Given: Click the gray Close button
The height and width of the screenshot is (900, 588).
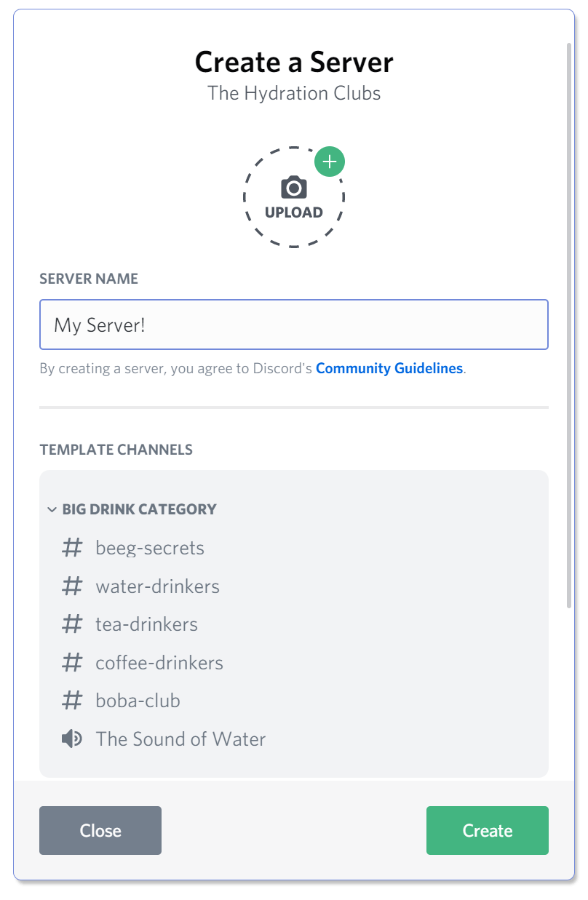Looking at the screenshot, I should tap(100, 830).
